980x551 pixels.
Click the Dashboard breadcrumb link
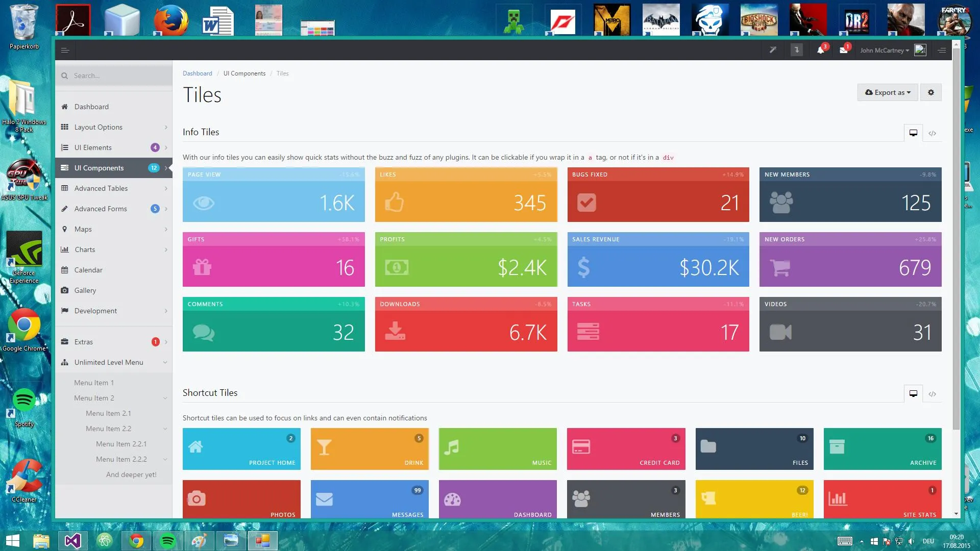coord(197,73)
